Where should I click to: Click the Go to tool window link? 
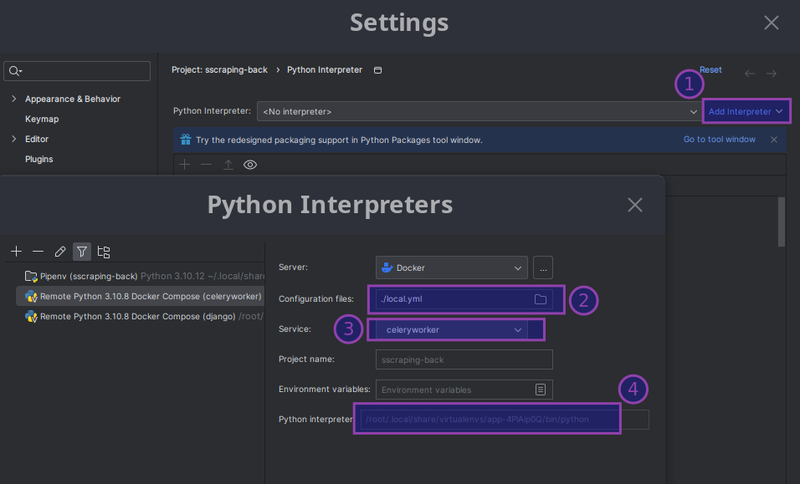(x=719, y=139)
